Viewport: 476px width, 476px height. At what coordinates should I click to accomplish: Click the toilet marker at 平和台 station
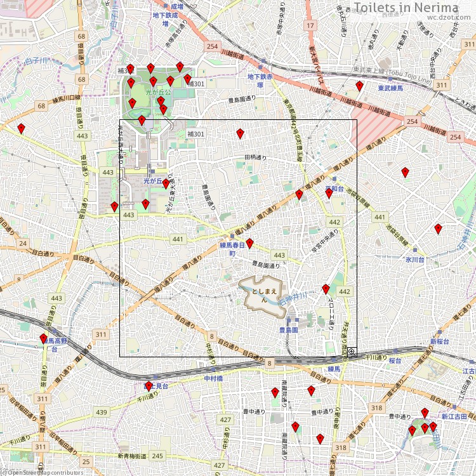(329, 194)
